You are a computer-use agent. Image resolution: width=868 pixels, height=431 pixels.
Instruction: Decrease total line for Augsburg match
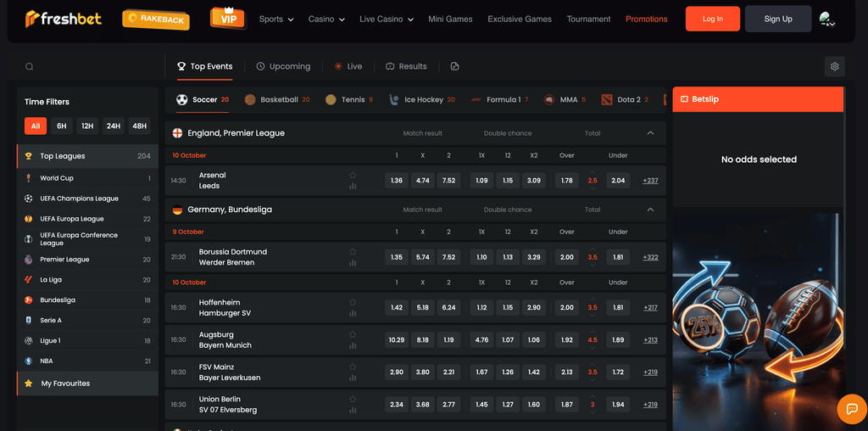[593, 348]
